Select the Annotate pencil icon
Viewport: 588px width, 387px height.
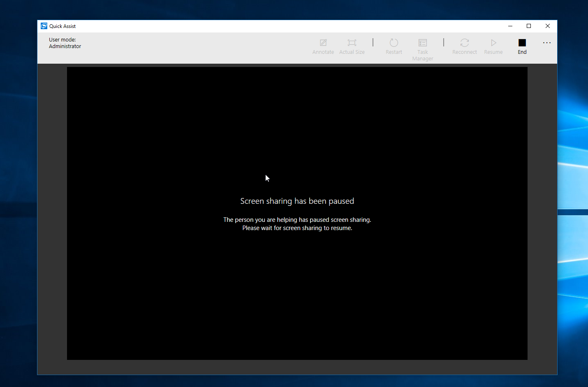(323, 43)
